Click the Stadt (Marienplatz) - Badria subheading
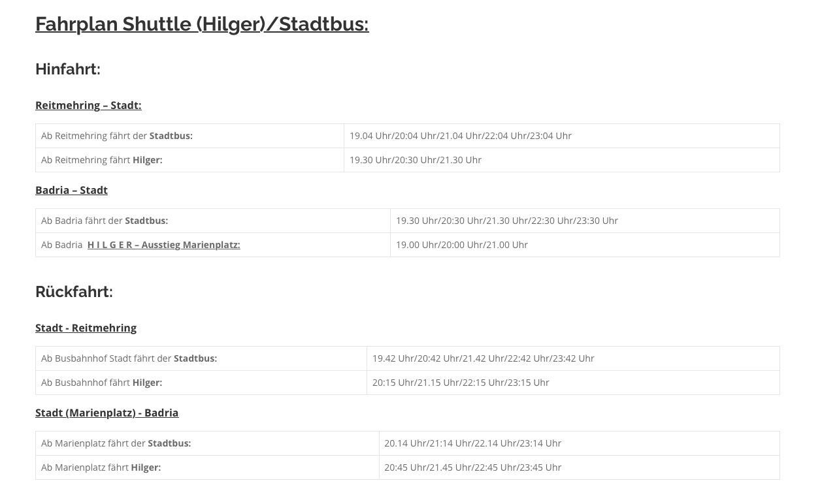The height and width of the screenshot is (504, 820). (x=107, y=413)
